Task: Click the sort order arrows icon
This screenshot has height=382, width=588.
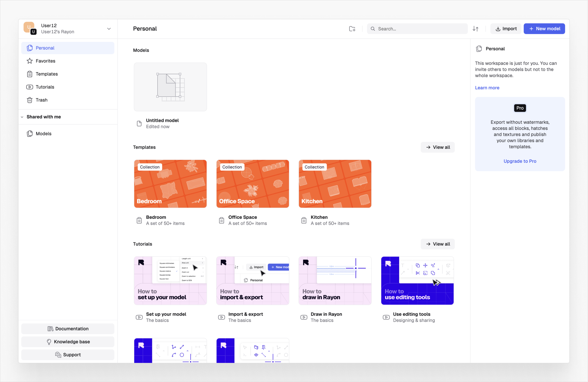Action: tap(475, 29)
